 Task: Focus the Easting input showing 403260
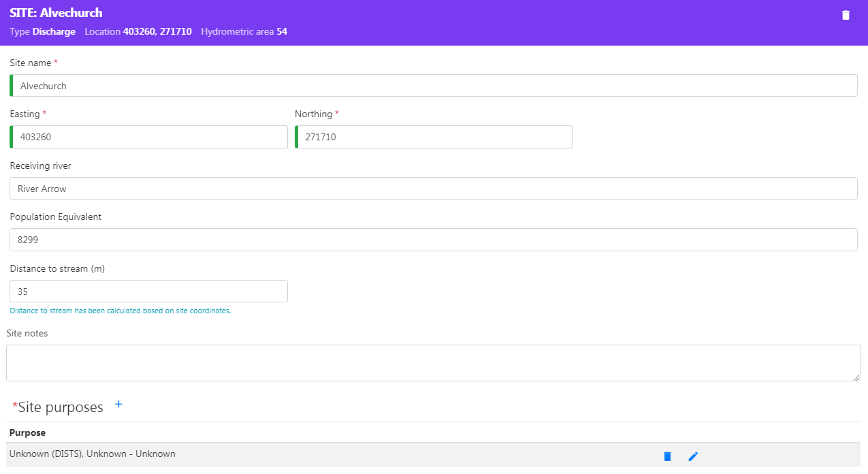149,137
